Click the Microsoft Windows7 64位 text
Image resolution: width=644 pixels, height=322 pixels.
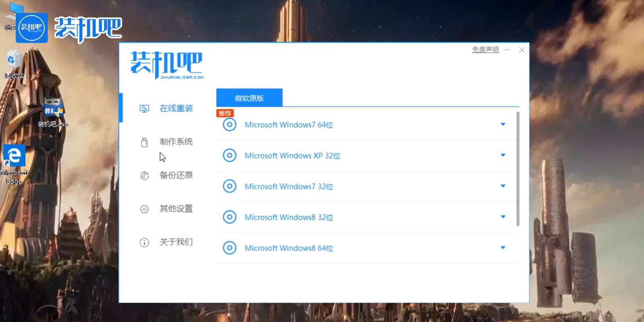(x=289, y=125)
